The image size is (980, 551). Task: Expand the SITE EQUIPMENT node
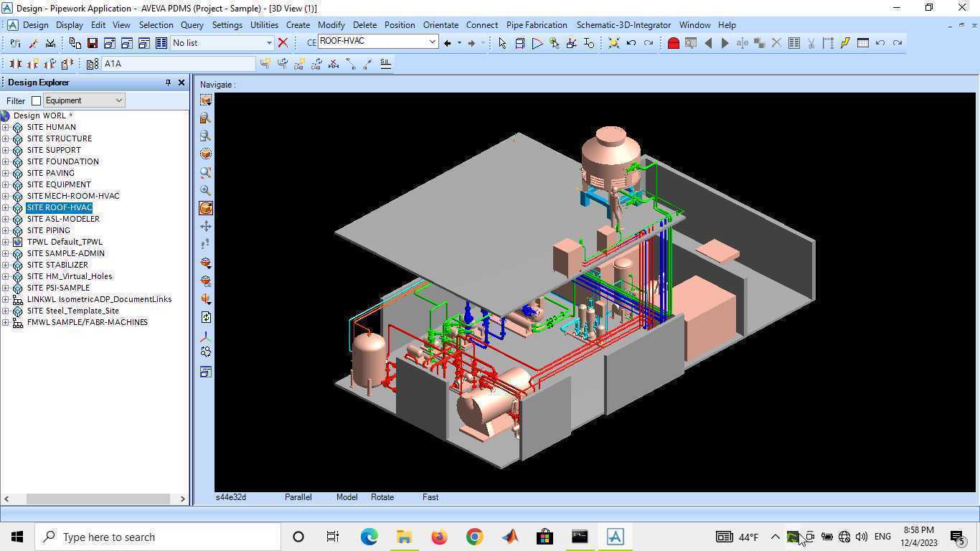point(6,184)
